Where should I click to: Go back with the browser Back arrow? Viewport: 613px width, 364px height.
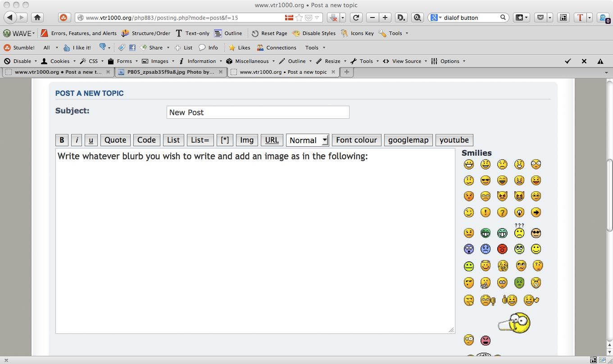coord(9,18)
